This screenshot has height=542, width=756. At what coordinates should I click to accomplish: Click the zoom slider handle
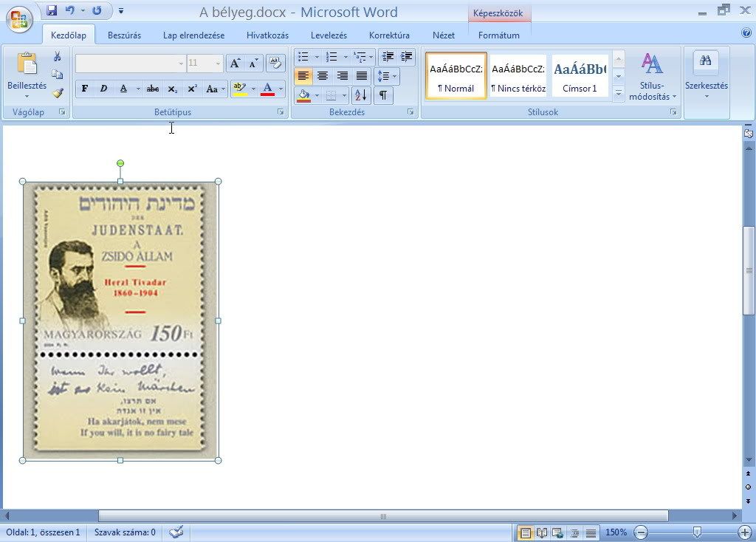tap(697, 532)
